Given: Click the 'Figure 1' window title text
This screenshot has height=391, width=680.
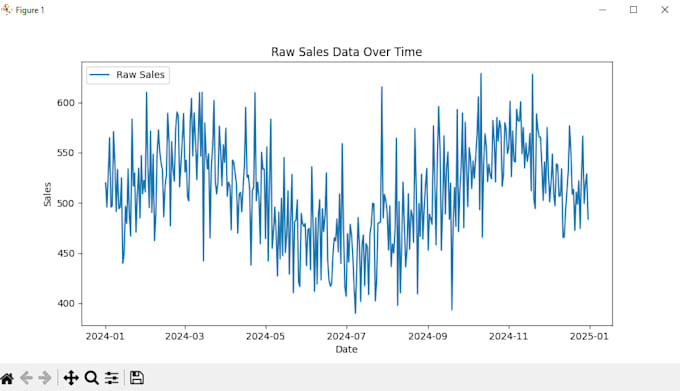Looking at the screenshot, I should click(x=30, y=10).
